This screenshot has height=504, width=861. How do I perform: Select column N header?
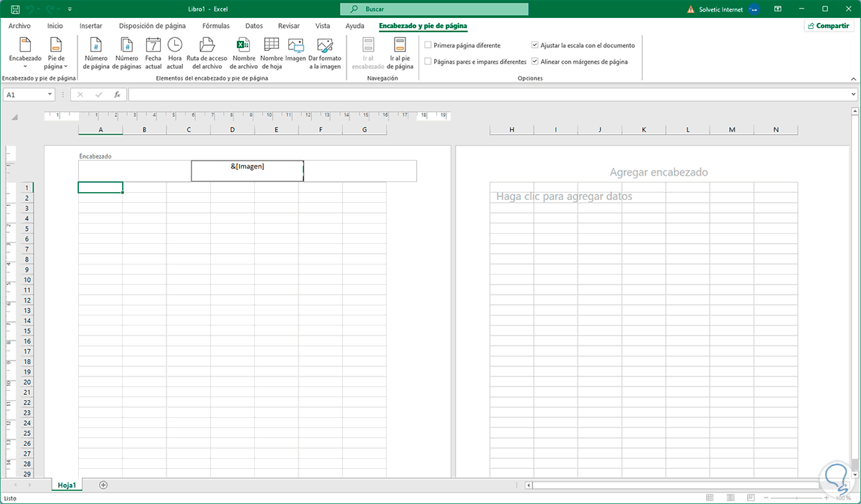pos(776,130)
